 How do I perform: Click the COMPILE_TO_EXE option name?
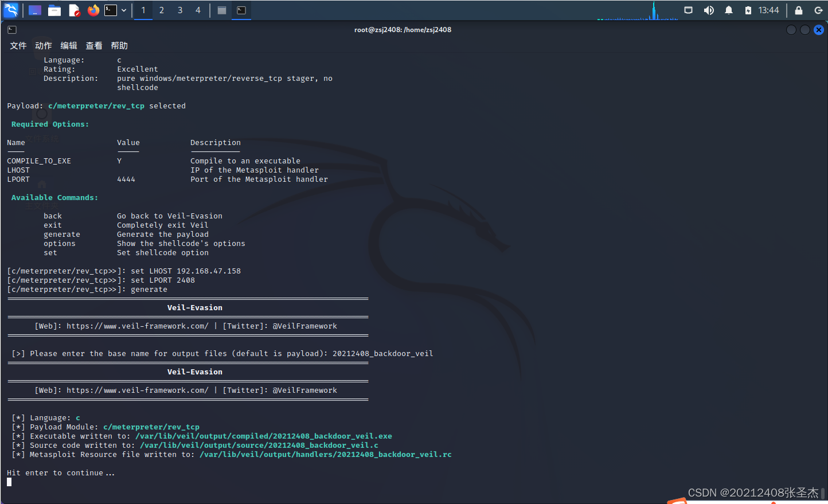[39, 161]
